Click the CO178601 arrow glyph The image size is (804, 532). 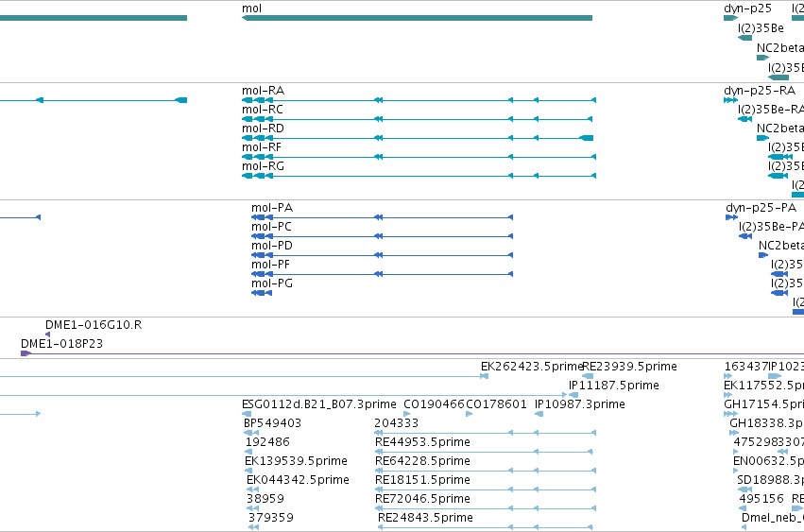click(469, 414)
